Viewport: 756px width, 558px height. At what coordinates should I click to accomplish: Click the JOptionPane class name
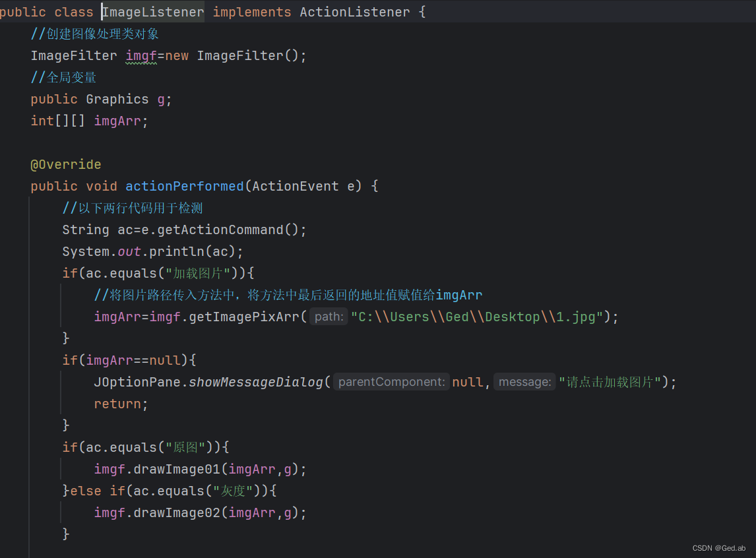tap(137, 382)
